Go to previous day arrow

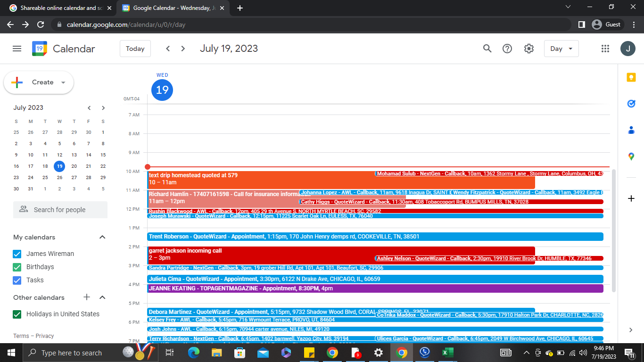[x=168, y=49]
